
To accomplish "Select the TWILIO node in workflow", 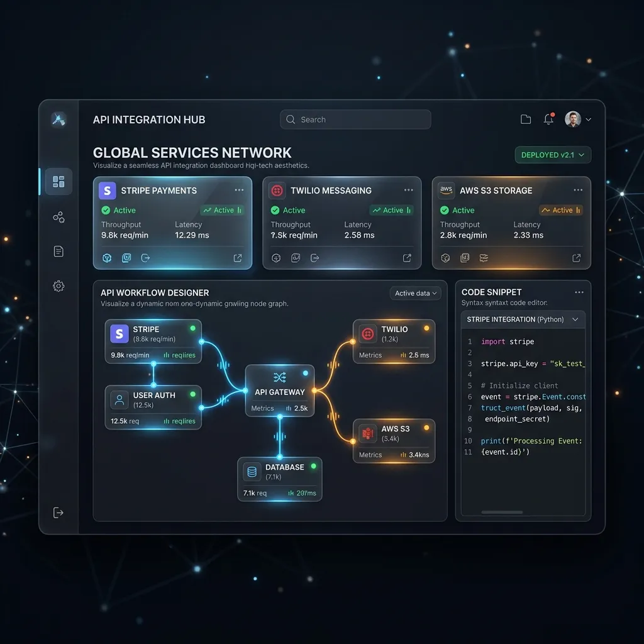I will pos(394,341).
